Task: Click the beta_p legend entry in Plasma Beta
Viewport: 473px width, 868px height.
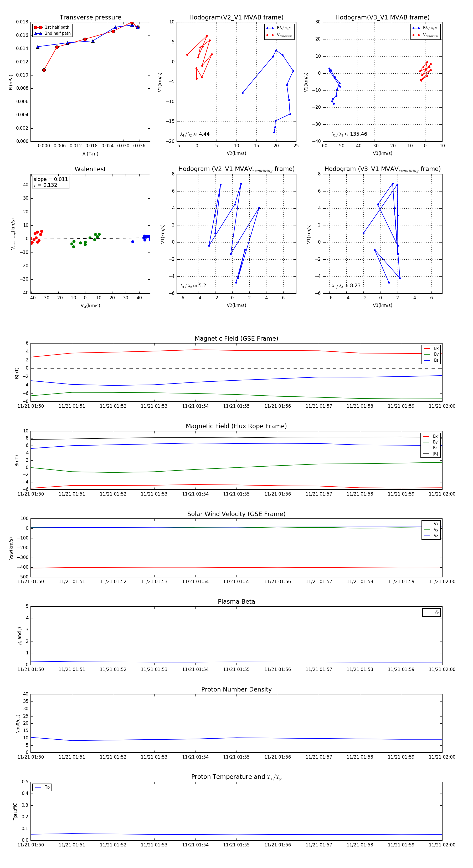Action: tap(431, 612)
